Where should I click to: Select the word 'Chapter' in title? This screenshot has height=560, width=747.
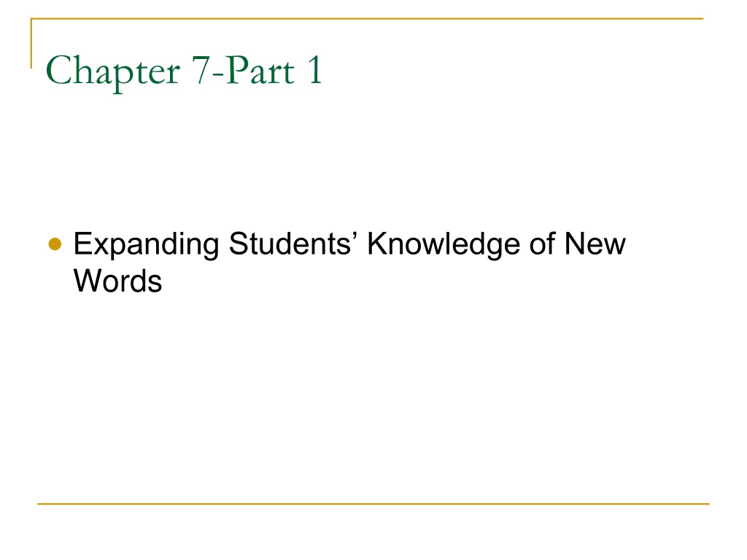coord(113,72)
